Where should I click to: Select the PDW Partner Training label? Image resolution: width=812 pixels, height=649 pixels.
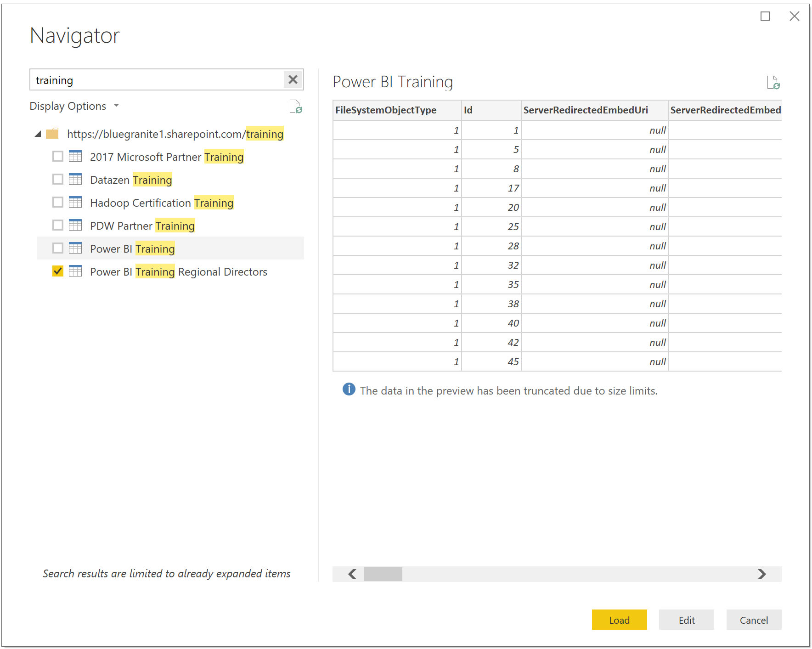point(142,226)
